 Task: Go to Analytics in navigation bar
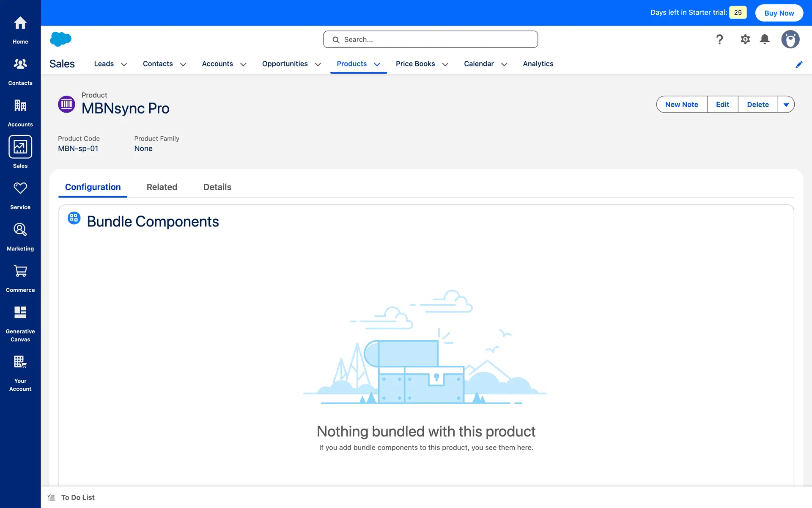[x=538, y=63]
